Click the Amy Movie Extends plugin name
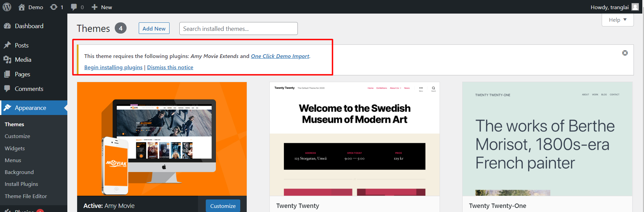The width and height of the screenshot is (644, 212). click(215, 56)
